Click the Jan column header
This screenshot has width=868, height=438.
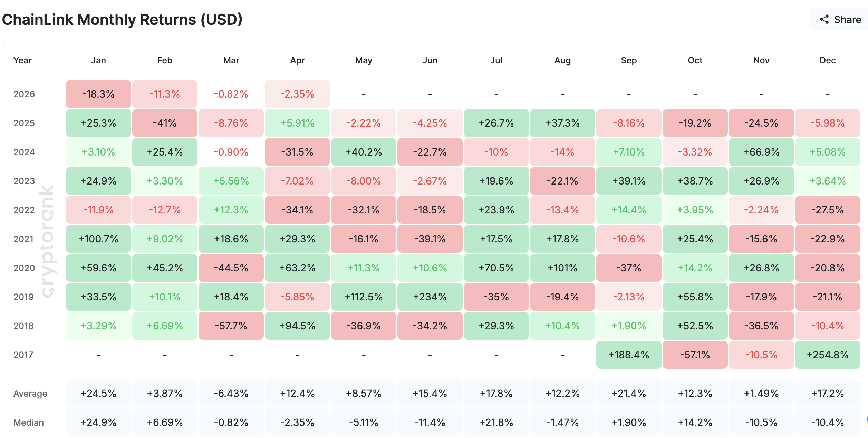(x=98, y=60)
